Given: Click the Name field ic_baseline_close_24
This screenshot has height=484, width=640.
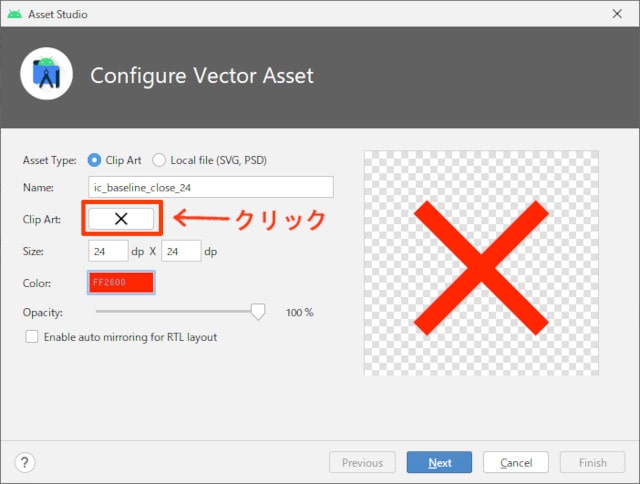Looking at the screenshot, I should pos(210,187).
